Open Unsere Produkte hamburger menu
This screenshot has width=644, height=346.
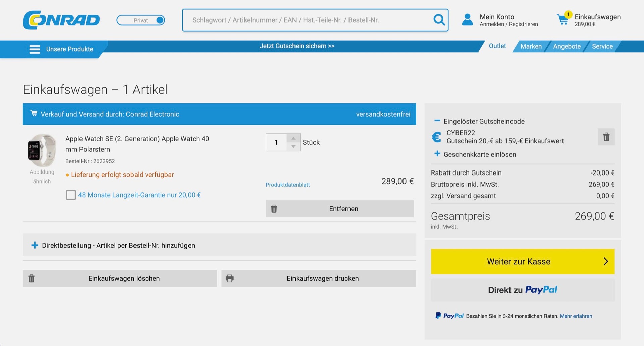[x=35, y=49]
